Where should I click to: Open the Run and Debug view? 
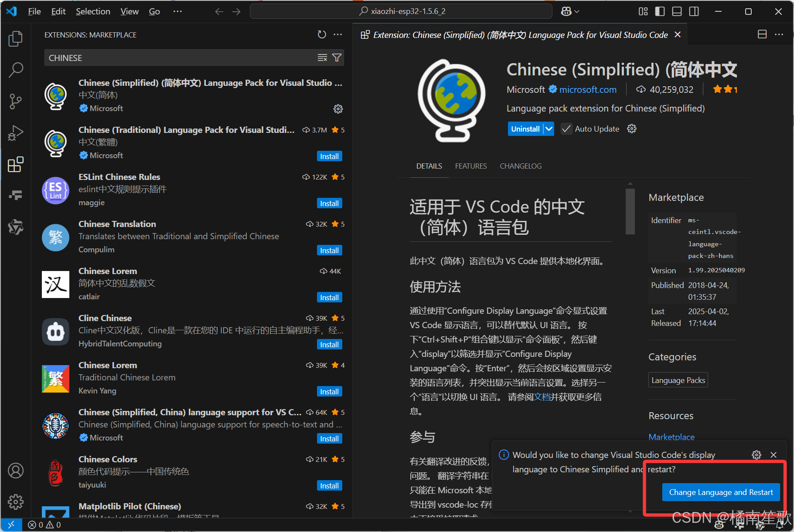(16, 133)
